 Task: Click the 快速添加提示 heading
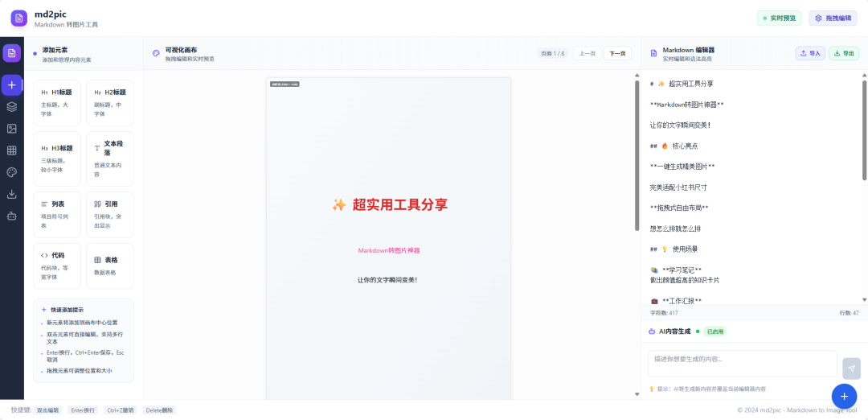point(67,310)
